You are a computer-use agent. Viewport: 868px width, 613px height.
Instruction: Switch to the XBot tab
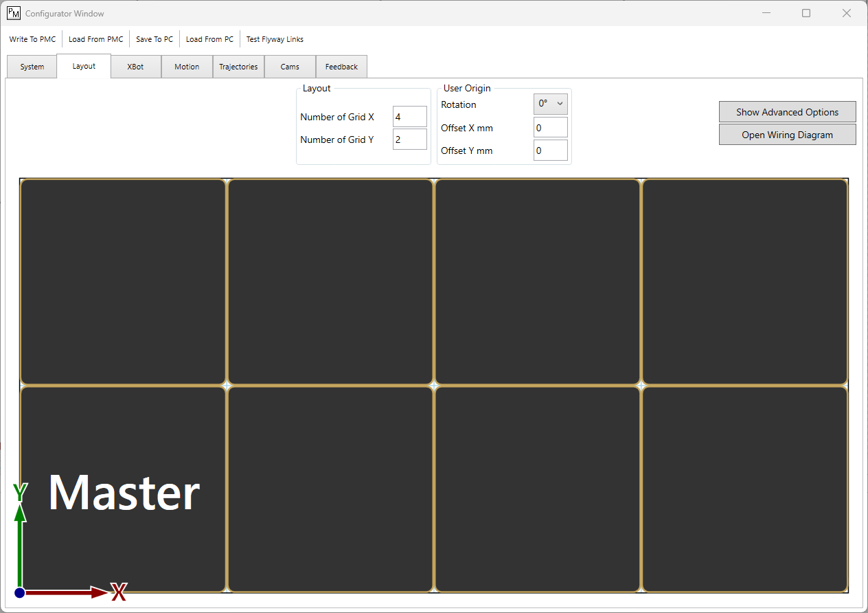(135, 67)
